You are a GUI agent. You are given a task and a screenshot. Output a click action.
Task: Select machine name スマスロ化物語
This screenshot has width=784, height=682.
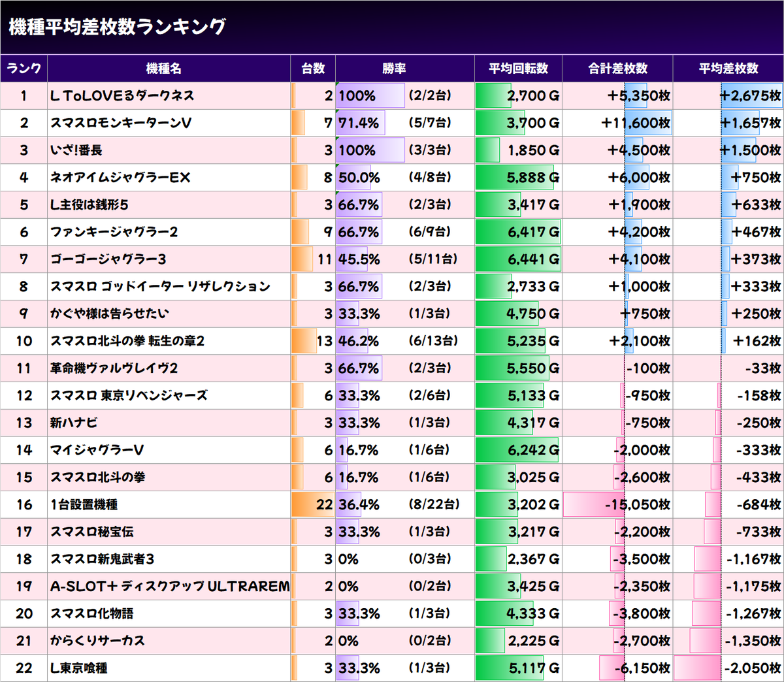(x=92, y=613)
